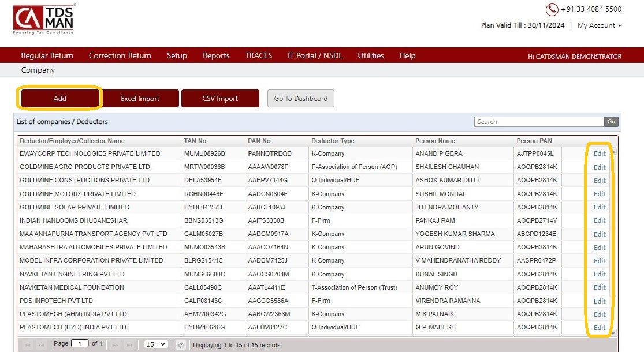This screenshot has height=352, width=644.
Task: Click the Add company button
Action: pyautogui.click(x=60, y=99)
